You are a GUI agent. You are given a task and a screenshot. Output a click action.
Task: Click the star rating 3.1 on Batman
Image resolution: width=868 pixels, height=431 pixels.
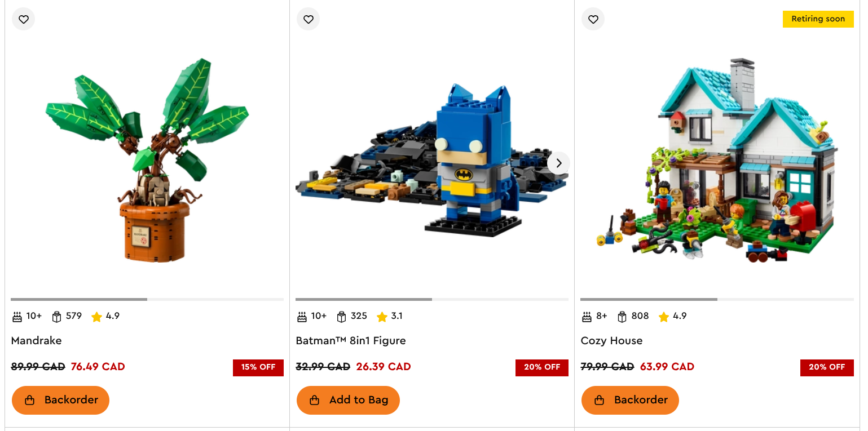[x=390, y=316]
